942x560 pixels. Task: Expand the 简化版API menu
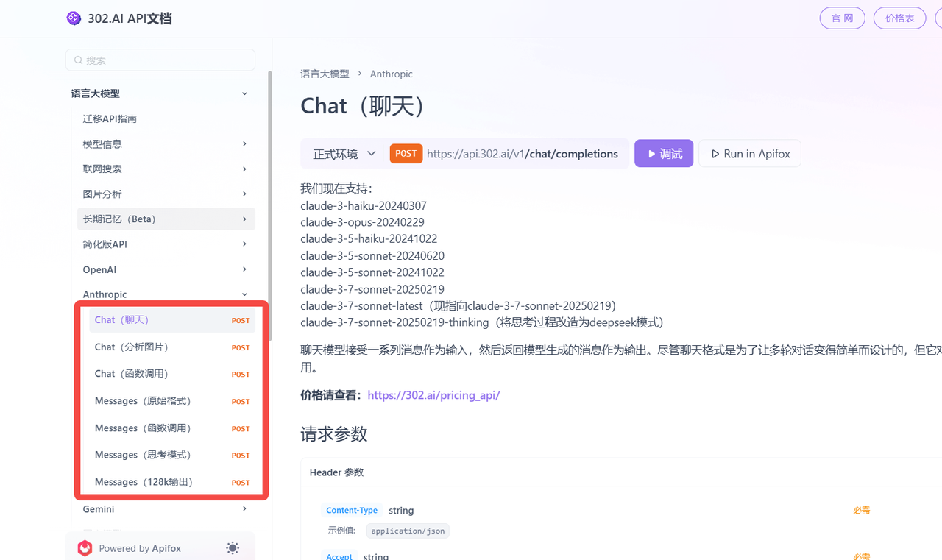coord(244,244)
